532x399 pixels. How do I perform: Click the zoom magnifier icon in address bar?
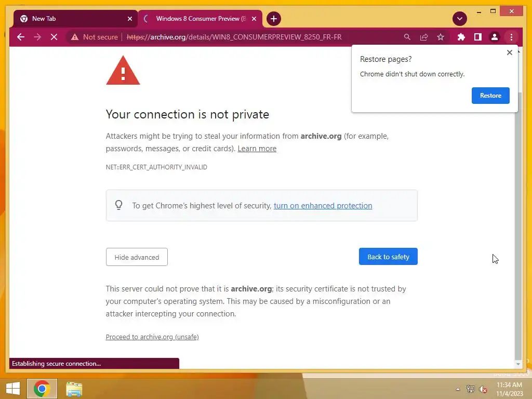[x=407, y=37]
